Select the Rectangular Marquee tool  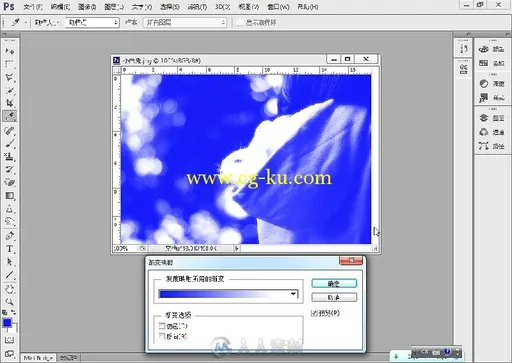click(10, 64)
